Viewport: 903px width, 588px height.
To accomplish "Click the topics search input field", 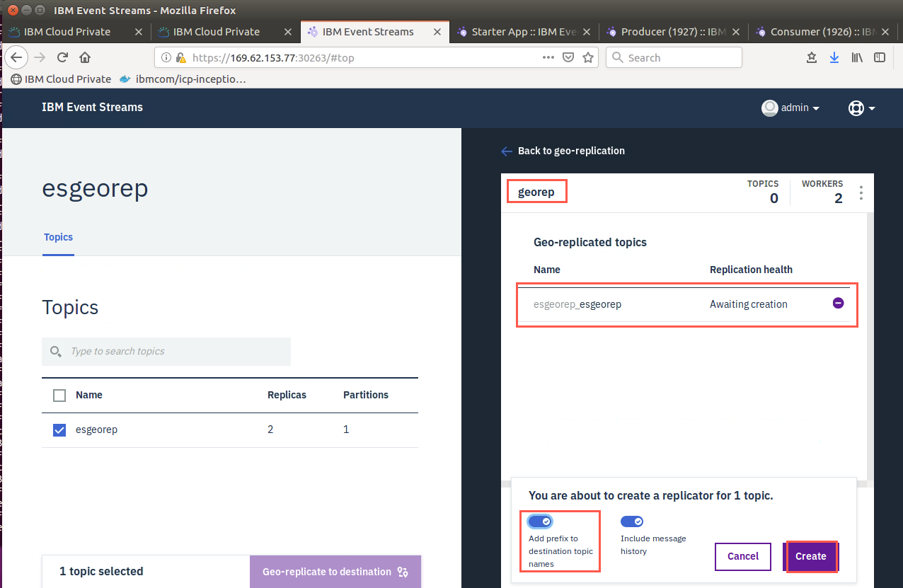I will coord(166,351).
